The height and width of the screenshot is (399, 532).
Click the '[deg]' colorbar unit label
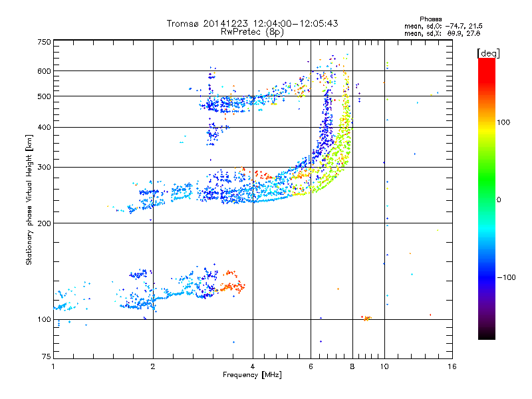click(x=488, y=53)
